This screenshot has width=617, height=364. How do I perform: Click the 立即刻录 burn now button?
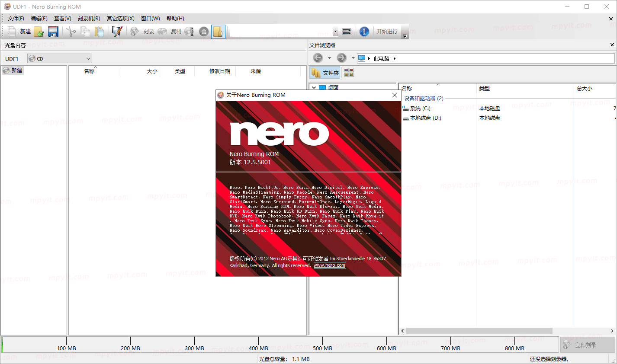tap(588, 345)
